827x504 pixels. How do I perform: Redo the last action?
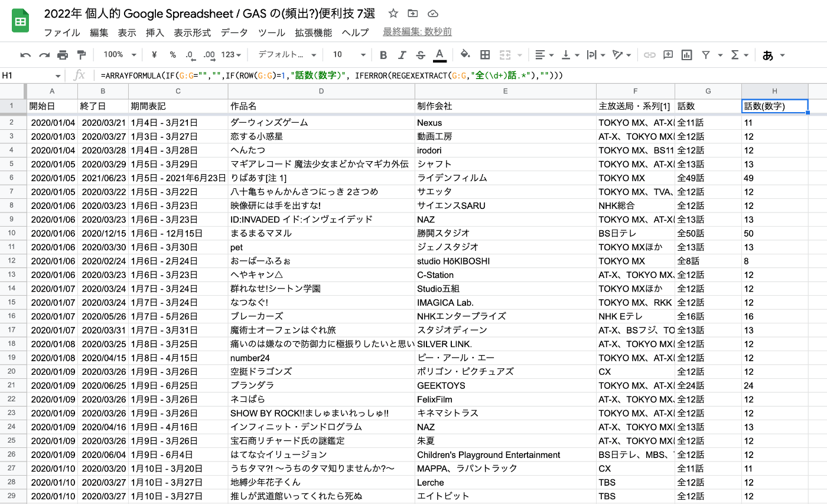[44, 55]
